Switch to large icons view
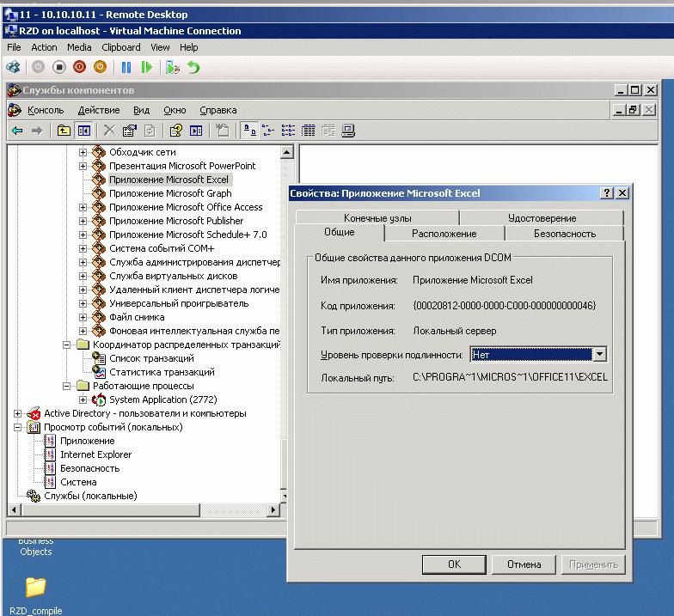This screenshot has height=616, width=674. point(249,131)
